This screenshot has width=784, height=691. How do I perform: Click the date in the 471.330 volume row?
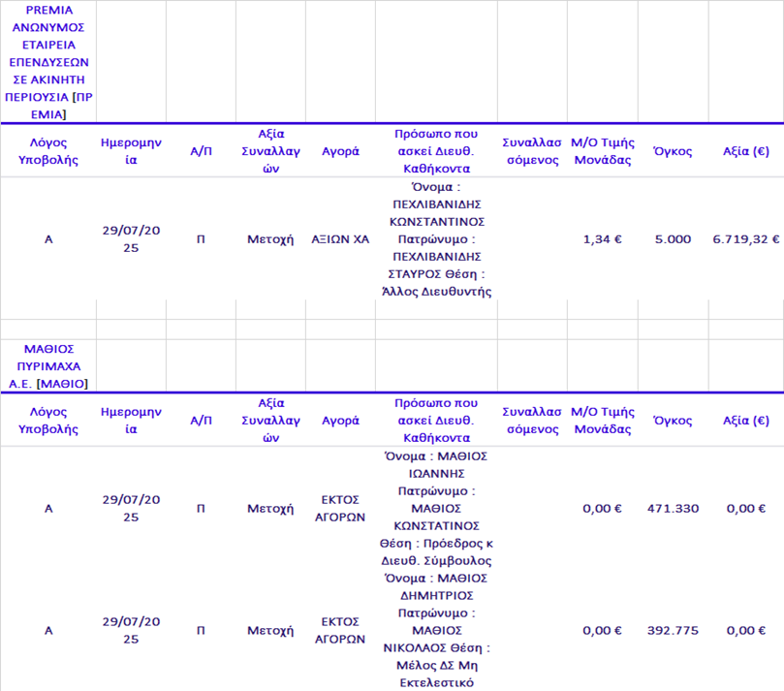pos(131,509)
